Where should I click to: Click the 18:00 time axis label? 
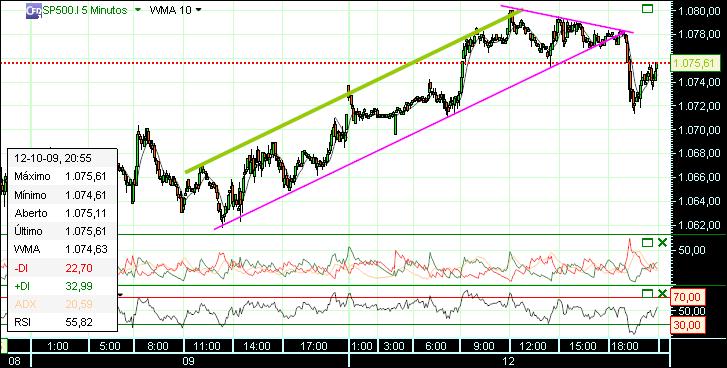point(626,346)
